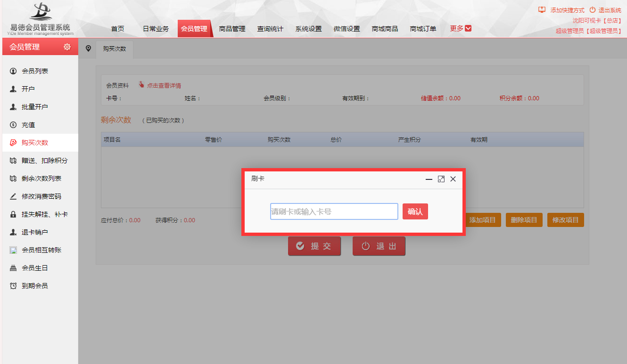The width and height of the screenshot is (627, 364).
Task: Click the 应付总价：0.00 text
Action: tap(121, 220)
